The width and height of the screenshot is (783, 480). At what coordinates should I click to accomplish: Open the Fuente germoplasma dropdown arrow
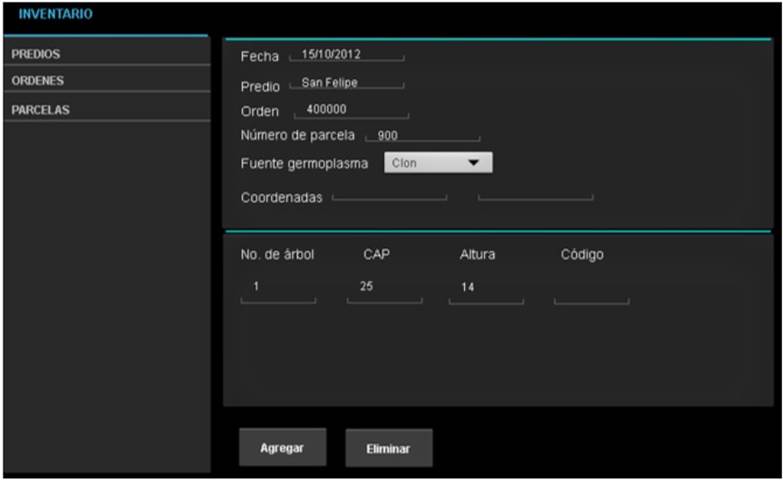pyautogui.click(x=474, y=163)
